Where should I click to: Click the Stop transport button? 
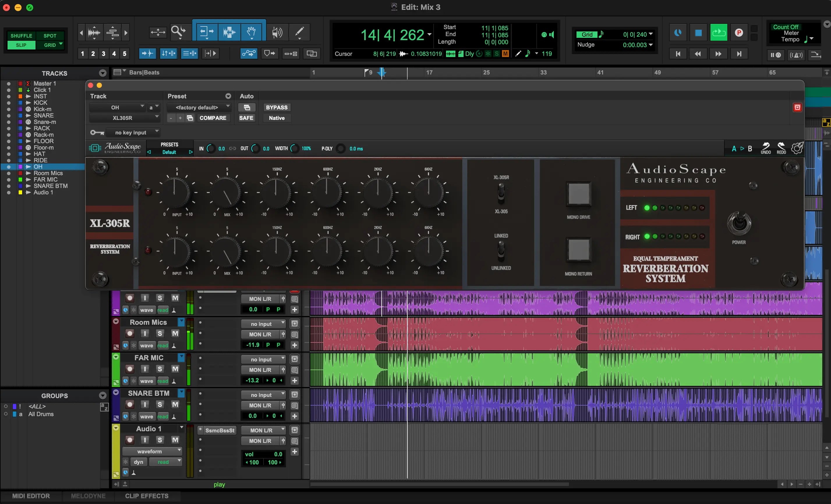pyautogui.click(x=698, y=33)
